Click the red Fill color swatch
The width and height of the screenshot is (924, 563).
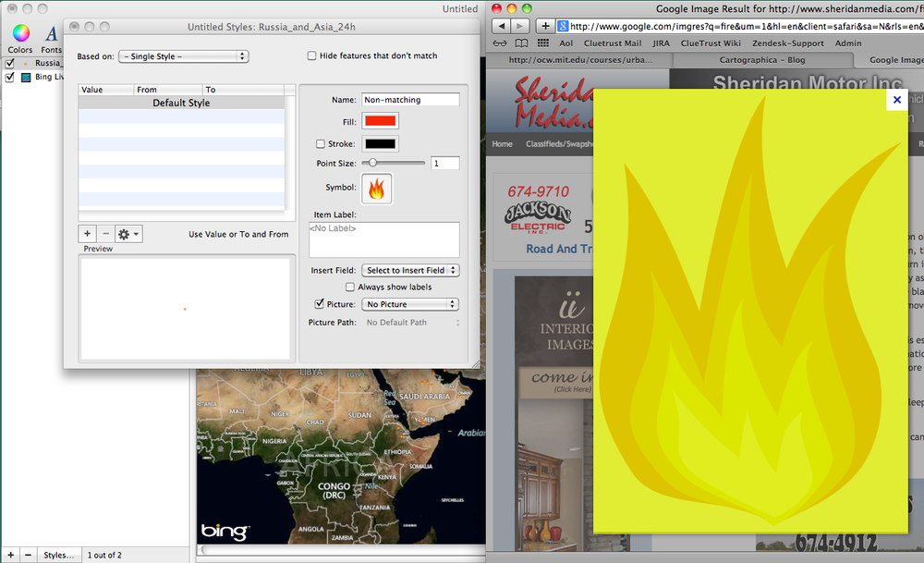382,120
